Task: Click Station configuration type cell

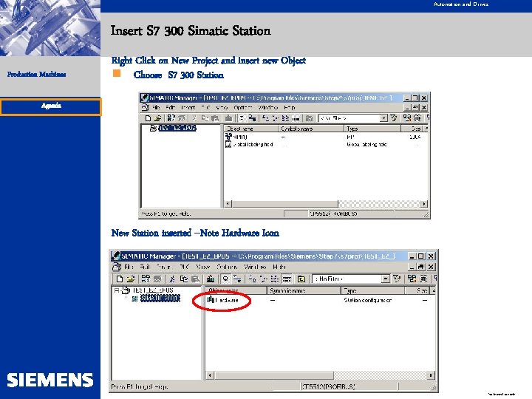Action: [x=367, y=300]
